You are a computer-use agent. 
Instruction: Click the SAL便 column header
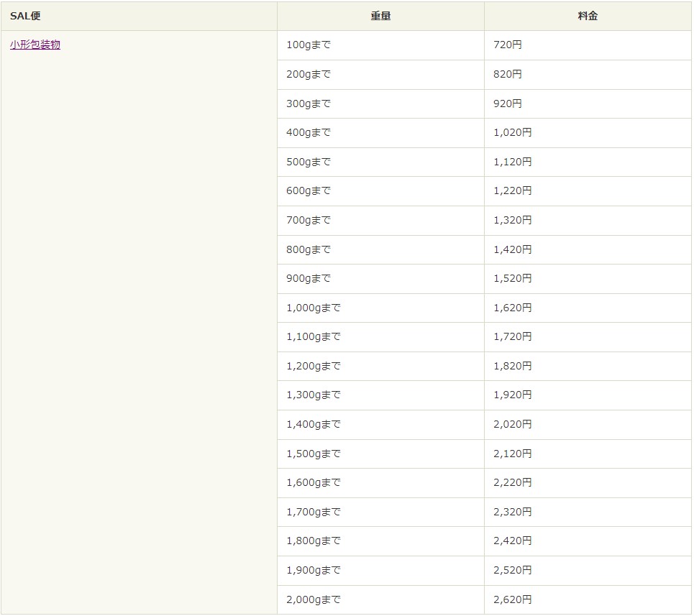pos(25,16)
